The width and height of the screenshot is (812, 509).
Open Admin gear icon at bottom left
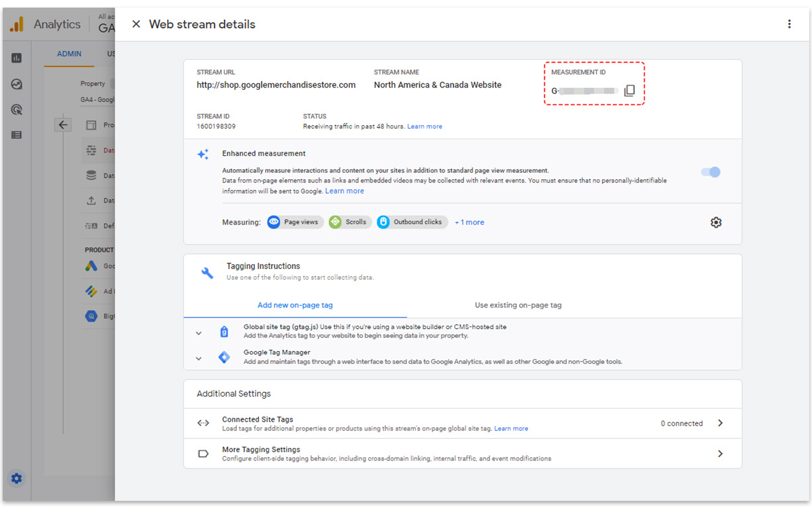pos(17,479)
